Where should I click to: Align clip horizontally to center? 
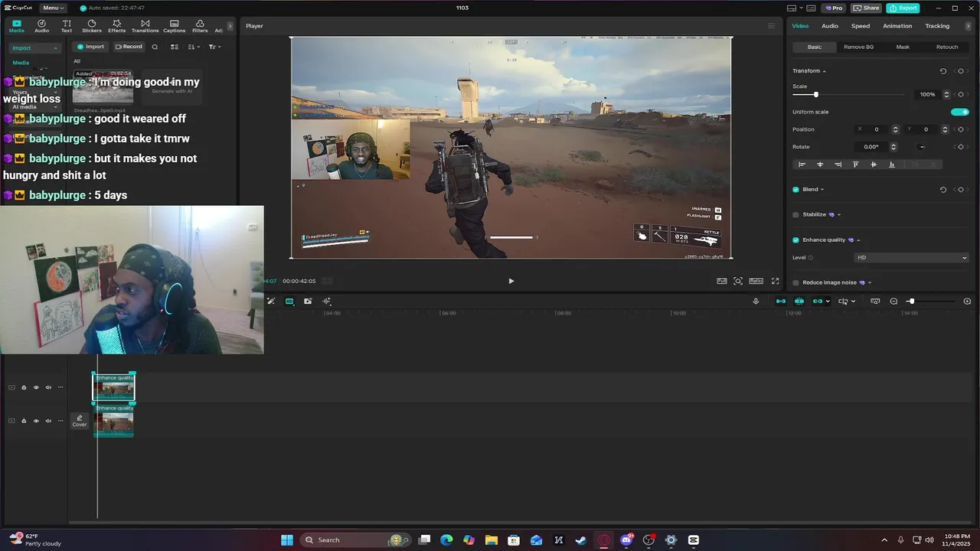click(x=820, y=165)
